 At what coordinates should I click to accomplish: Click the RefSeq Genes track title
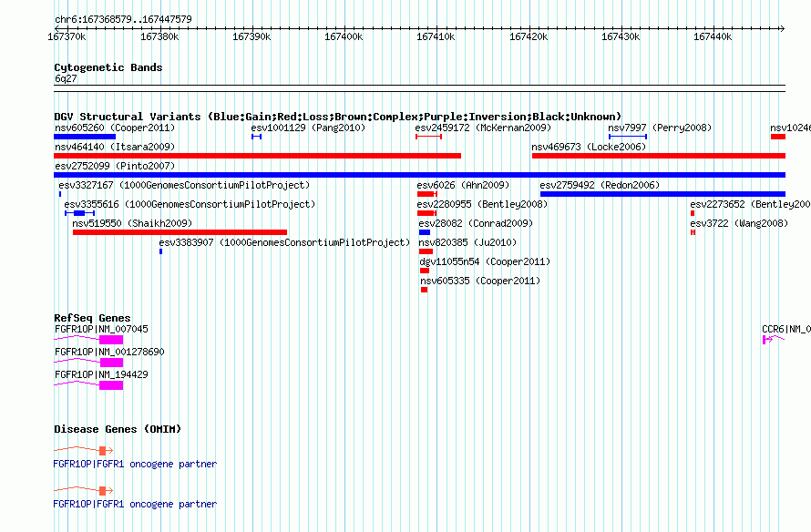click(x=92, y=318)
